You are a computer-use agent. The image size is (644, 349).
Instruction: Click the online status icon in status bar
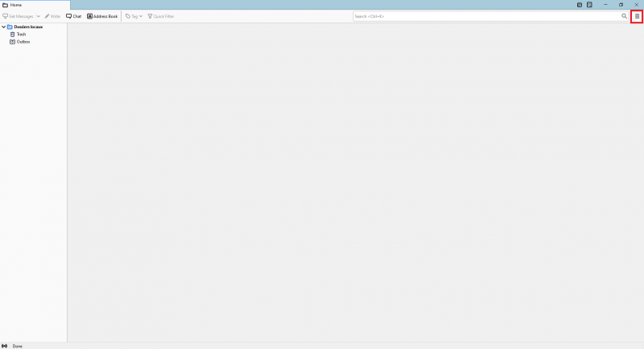pyautogui.click(x=5, y=346)
